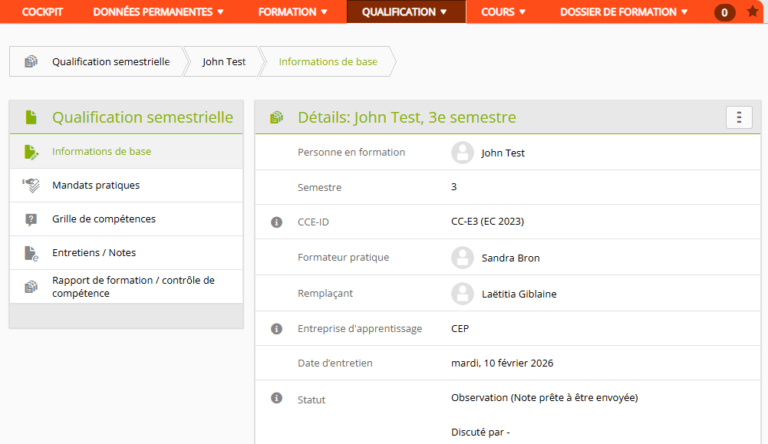Select the Observation status text
The width and height of the screenshot is (768, 444).
544,397
